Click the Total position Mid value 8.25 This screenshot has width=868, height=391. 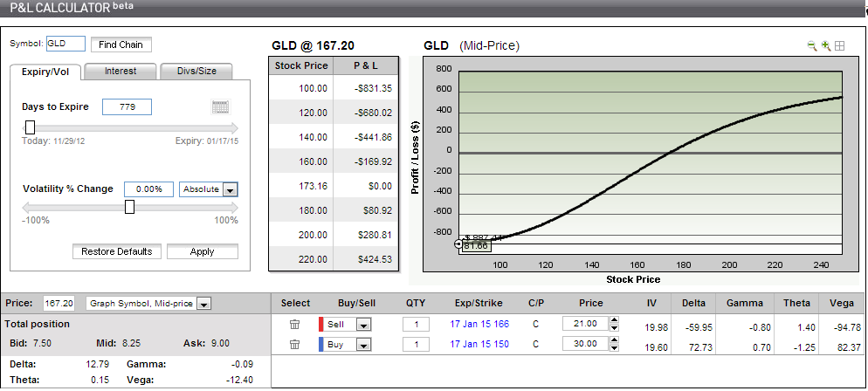[x=131, y=344]
